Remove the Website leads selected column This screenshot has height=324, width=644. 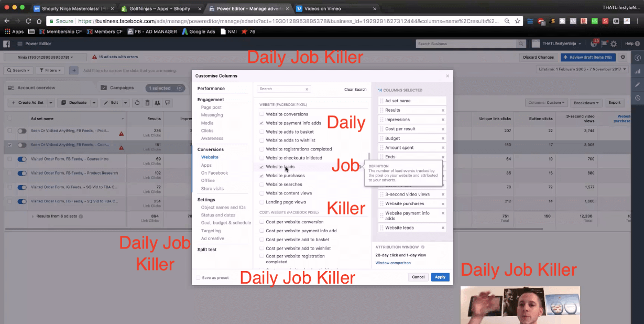pos(443,228)
